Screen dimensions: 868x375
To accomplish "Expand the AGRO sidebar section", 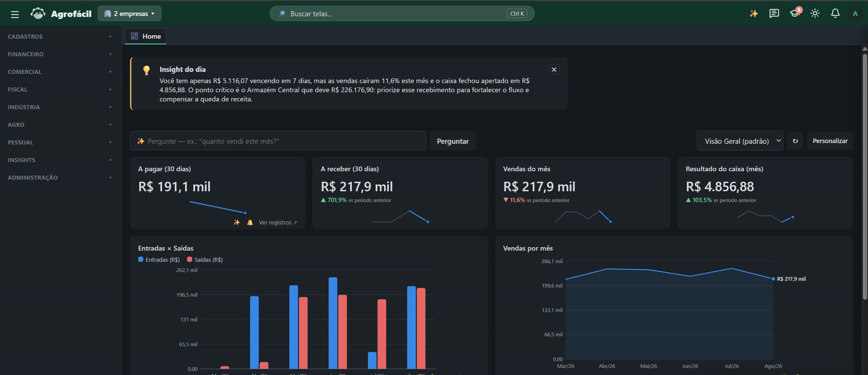I will 60,125.
